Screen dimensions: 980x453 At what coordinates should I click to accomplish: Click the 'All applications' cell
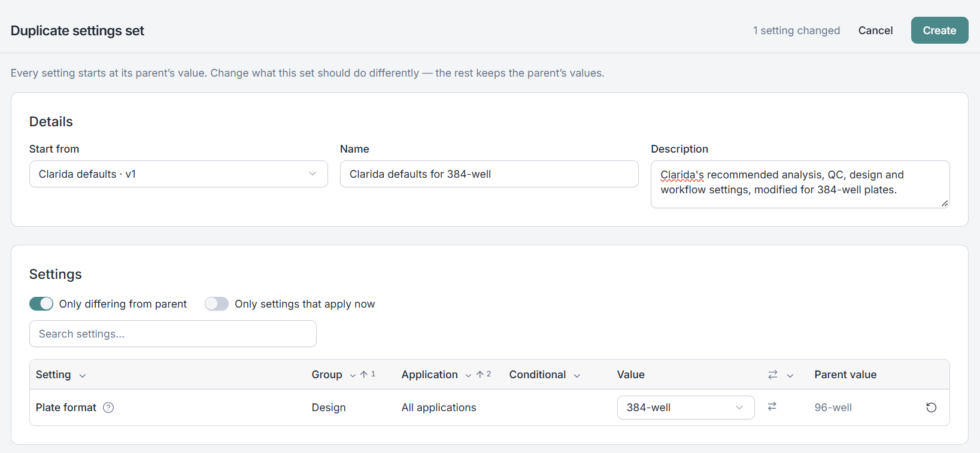pyautogui.click(x=439, y=408)
